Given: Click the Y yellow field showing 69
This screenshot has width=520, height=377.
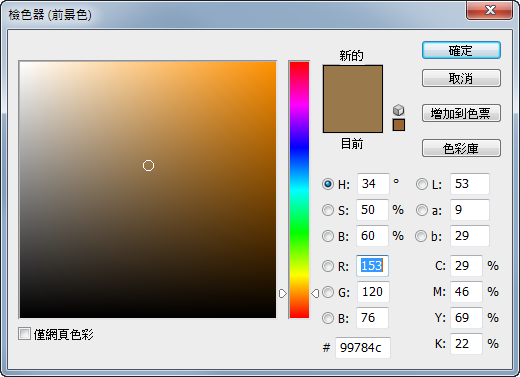Looking at the screenshot, I should pyautogui.click(x=466, y=318).
